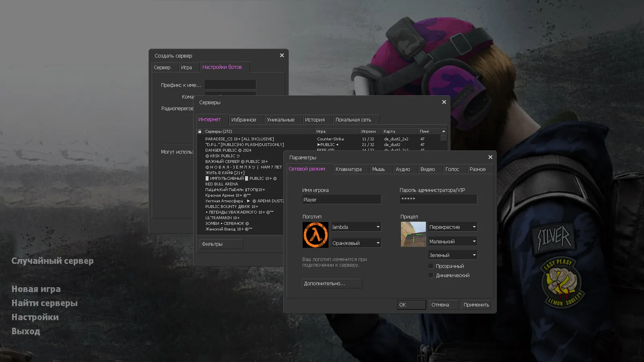The image size is (644, 362).
Task: Enable the 'Прозрачный' crosshair option
Action: click(x=431, y=266)
